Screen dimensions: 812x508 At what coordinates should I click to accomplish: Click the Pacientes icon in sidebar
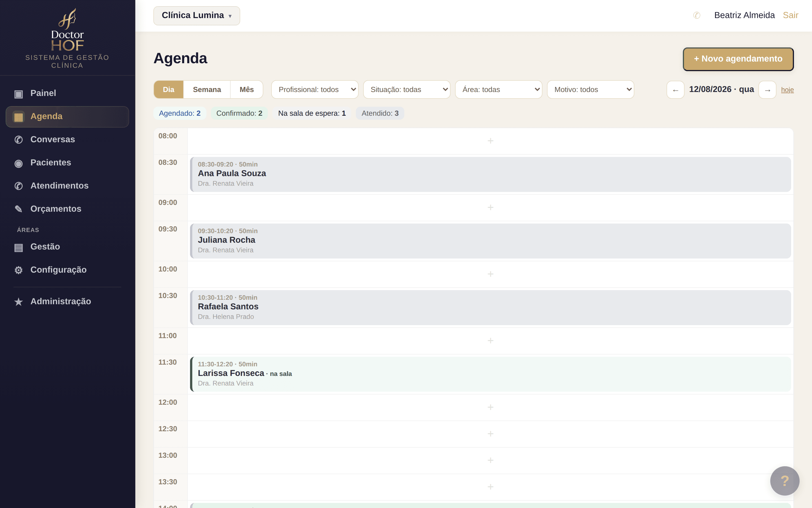point(18,163)
